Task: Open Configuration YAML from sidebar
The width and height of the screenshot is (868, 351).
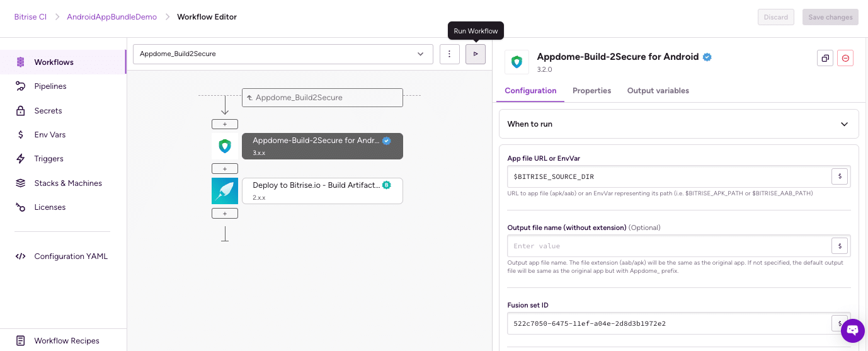Action: coord(71,256)
